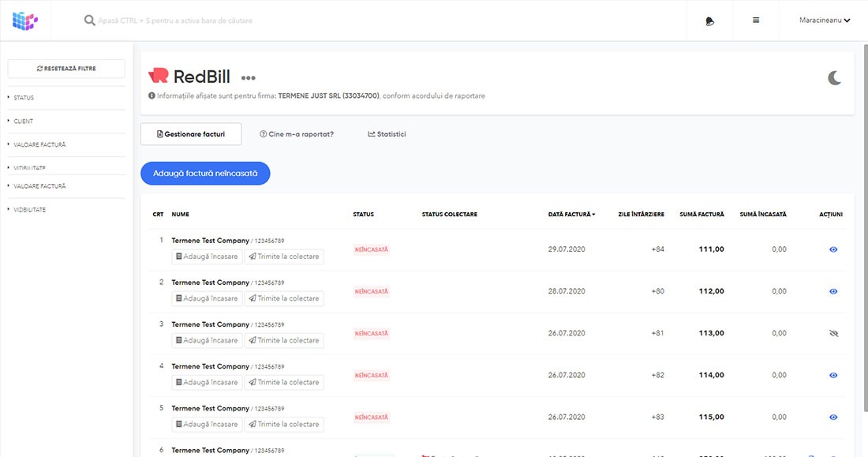
Task: Open the notifications bell
Action: [710, 21]
